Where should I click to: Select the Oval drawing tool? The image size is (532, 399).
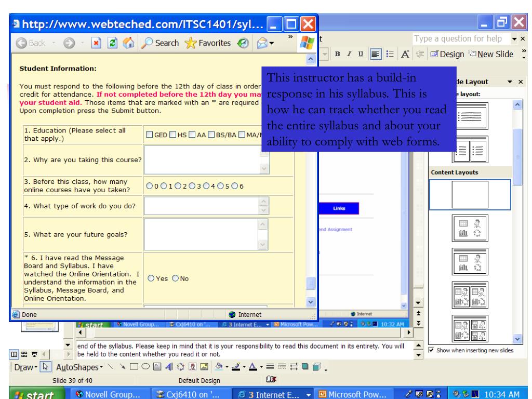coord(145,367)
